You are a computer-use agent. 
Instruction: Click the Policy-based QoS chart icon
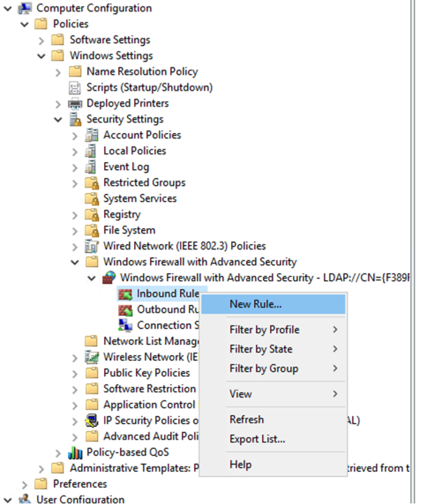pyautogui.click(x=75, y=452)
